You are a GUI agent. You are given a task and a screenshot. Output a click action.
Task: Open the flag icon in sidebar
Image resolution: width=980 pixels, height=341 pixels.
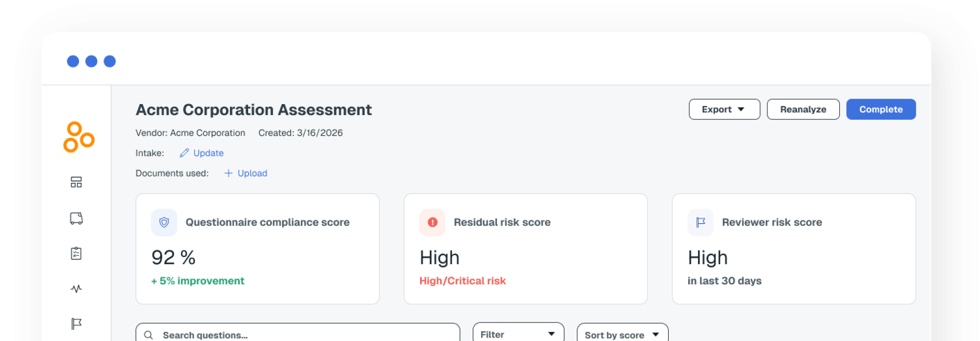[x=76, y=324]
